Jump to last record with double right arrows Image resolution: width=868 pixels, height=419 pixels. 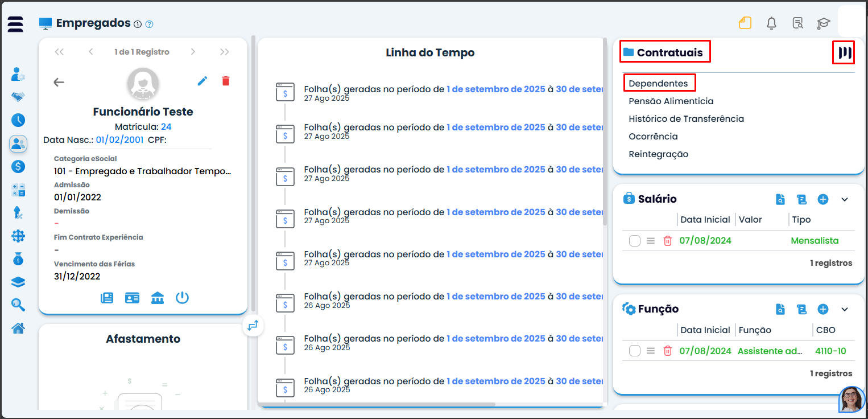click(x=225, y=52)
